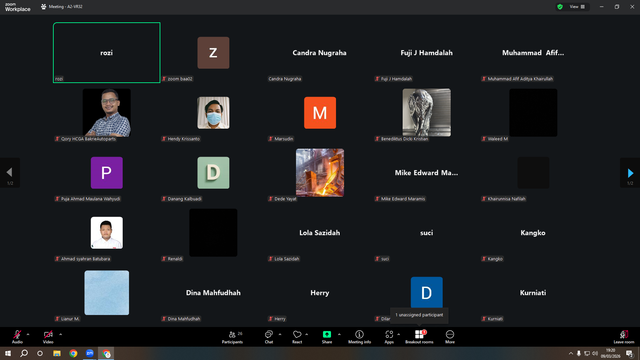
Task: Open Windows taskbar search
Action: pos(24,353)
